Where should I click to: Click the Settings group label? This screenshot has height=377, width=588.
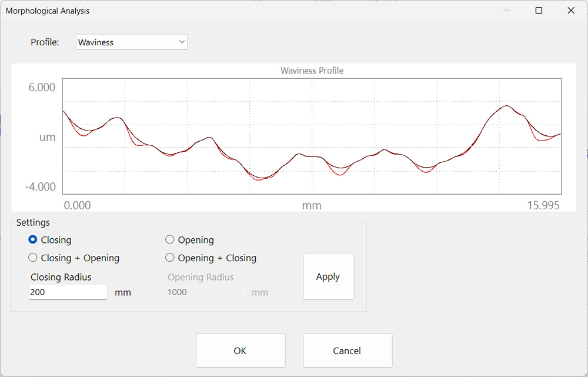point(33,222)
